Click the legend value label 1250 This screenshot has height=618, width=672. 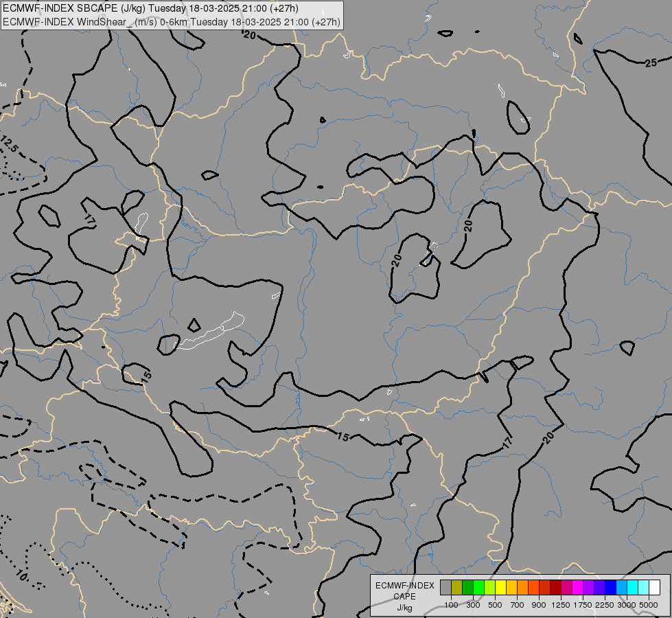click(x=561, y=605)
